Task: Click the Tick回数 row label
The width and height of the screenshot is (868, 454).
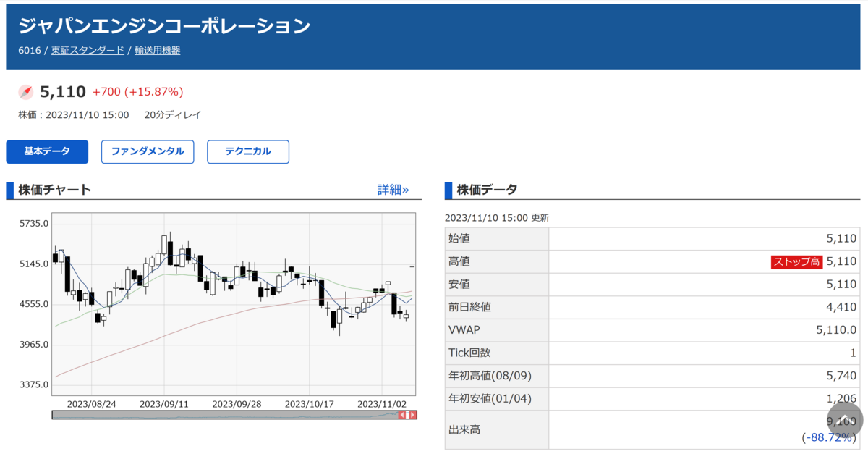Action: coord(469,353)
